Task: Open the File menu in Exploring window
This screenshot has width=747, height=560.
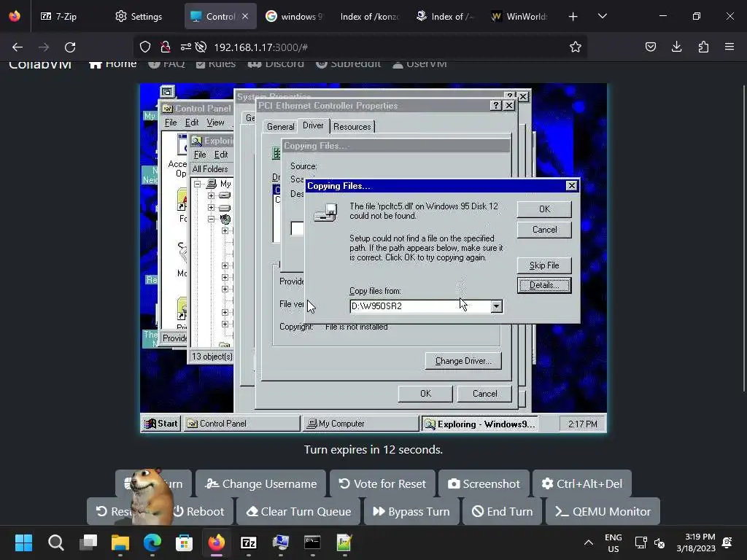Action: tap(200, 155)
